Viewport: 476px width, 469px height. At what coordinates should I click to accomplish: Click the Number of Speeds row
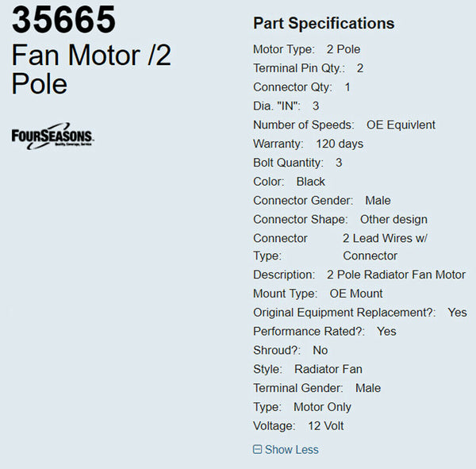click(344, 125)
